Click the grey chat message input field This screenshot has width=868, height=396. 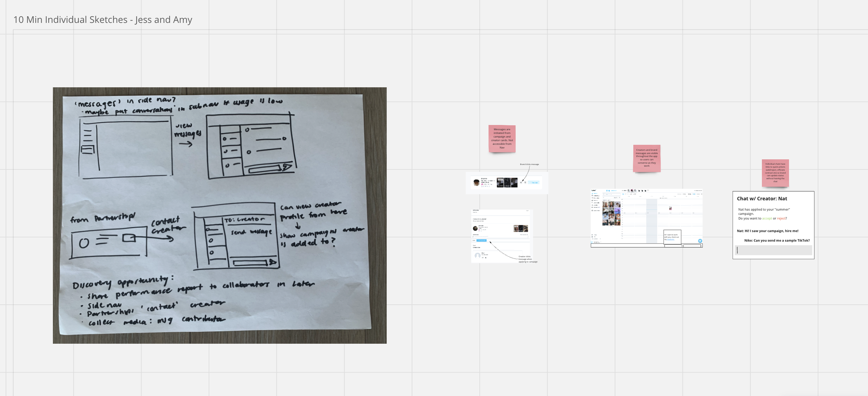[773, 250]
